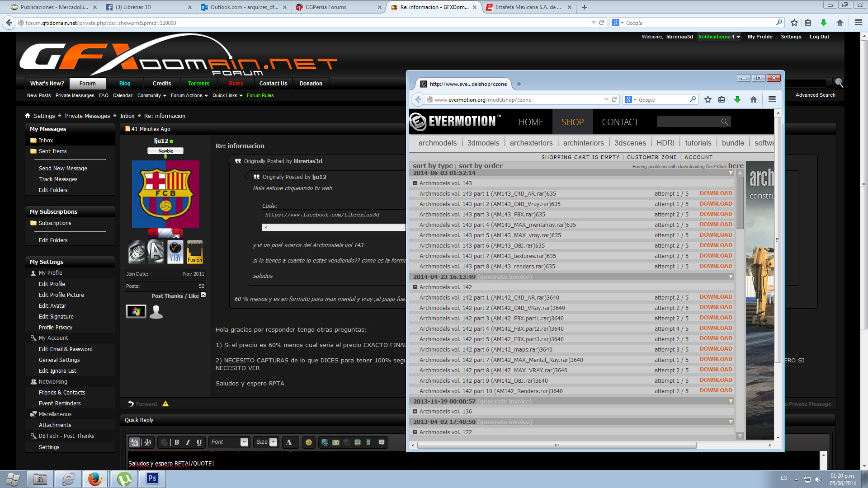Viewport: 868px width, 488px height.
Task: Open hamburger menu in Evermotion window
Action: pos(772,99)
